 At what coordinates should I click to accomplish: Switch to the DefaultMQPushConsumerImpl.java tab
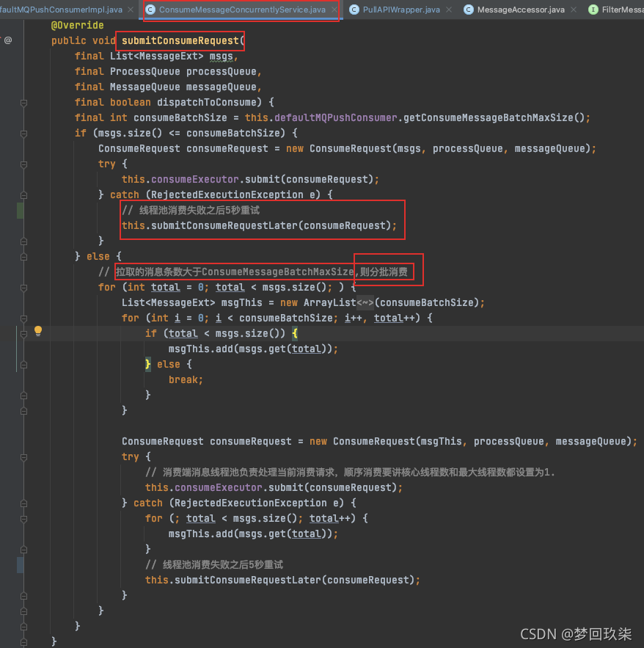point(62,10)
